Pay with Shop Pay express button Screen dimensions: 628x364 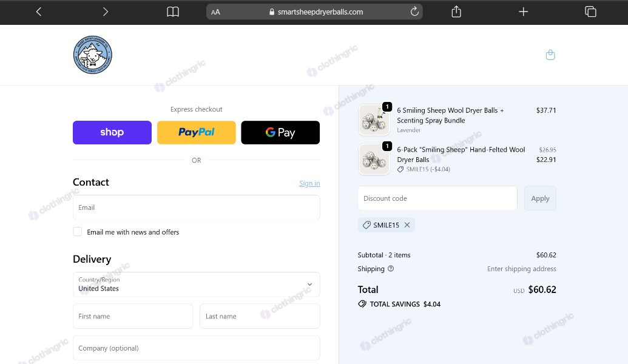click(x=112, y=132)
